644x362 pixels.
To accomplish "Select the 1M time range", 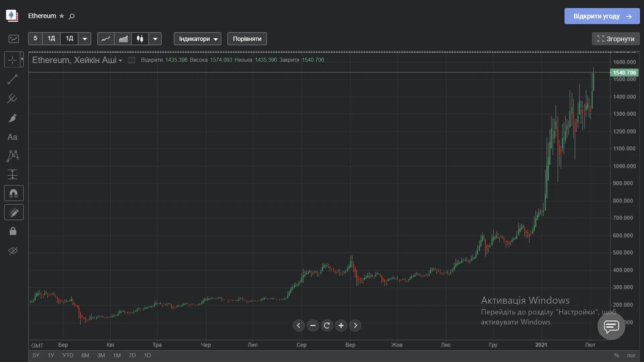I will 117,355.
